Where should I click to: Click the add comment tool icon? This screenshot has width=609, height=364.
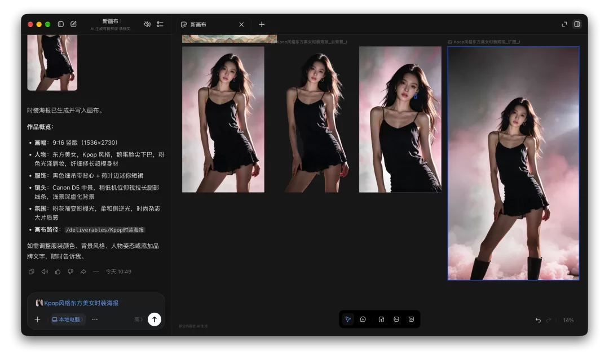[363, 319]
